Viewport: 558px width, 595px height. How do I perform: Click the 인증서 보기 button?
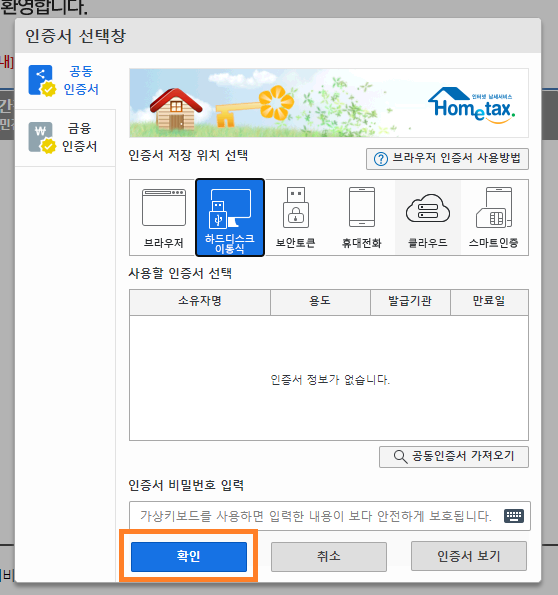pyautogui.click(x=469, y=556)
